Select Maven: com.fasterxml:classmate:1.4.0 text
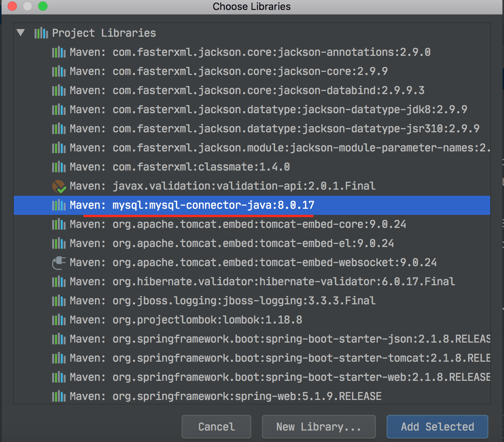The width and height of the screenshot is (504, 442). 180,167
